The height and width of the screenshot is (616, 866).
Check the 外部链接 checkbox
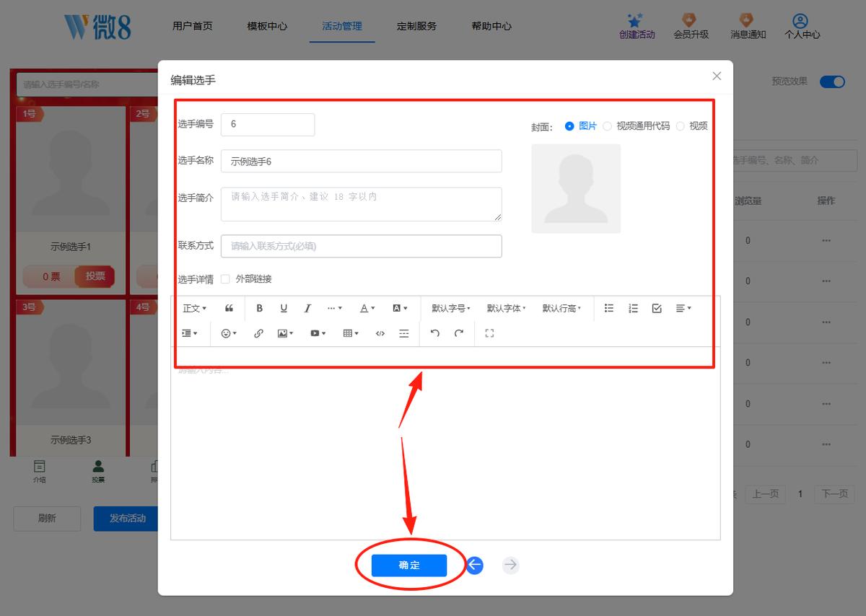tap(225, 279)
